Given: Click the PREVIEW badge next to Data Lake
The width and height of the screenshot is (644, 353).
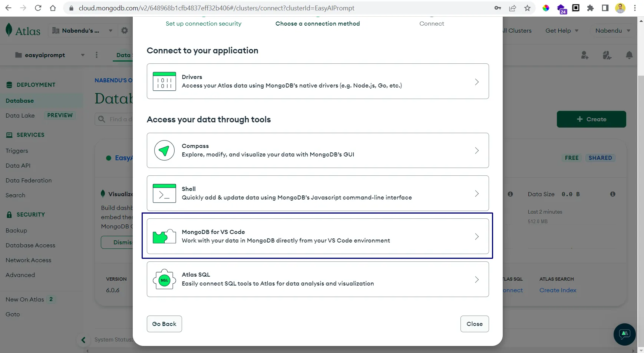Looking at the screenshot, I should [60, 115].
